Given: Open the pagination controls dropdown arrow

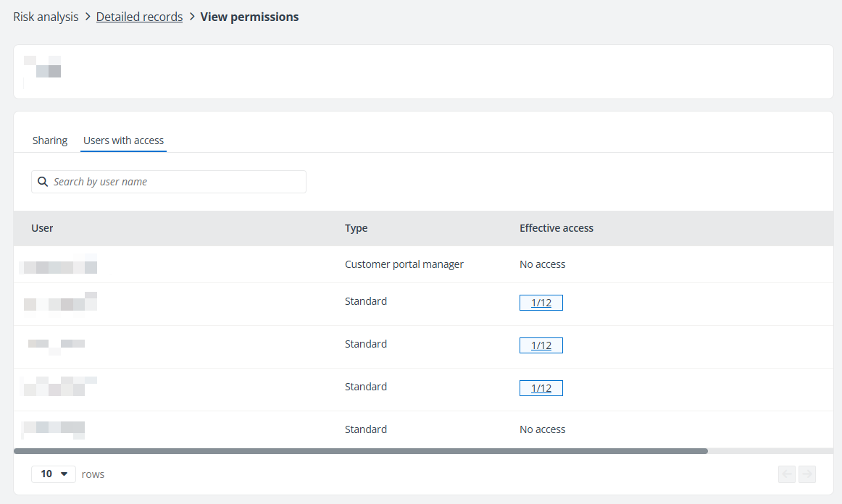Looking at the screenshot, I should 63,474.
